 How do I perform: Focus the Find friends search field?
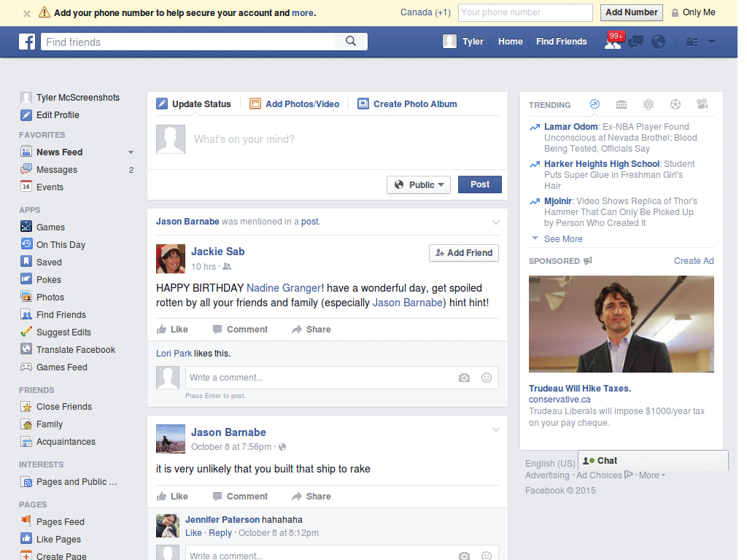187,42
